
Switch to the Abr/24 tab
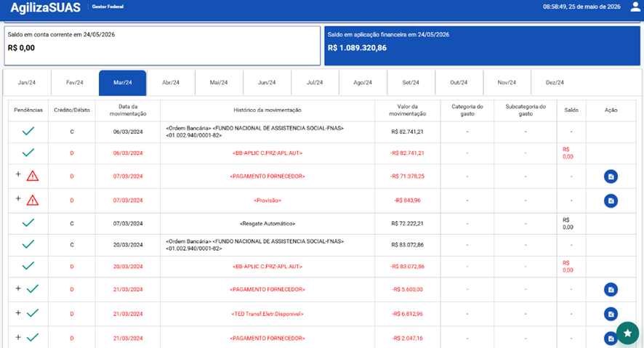point(171,83)
